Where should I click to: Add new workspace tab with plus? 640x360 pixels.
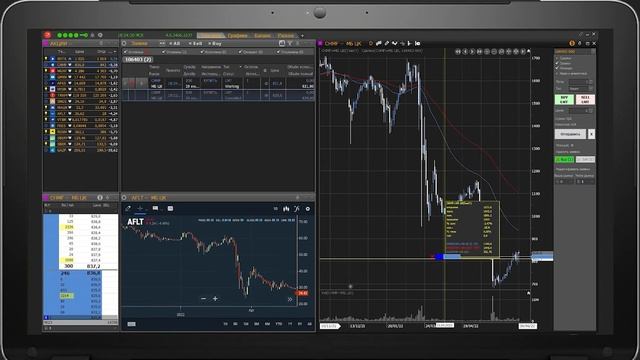pos(302,36)
